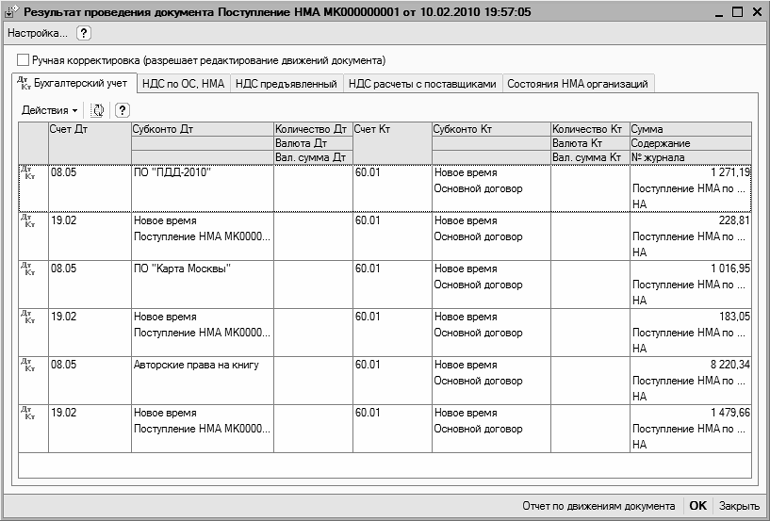Click the Количество Кт column header
Image resolution: width=770 pixels, height=521 pixels.
coord(590,129)
